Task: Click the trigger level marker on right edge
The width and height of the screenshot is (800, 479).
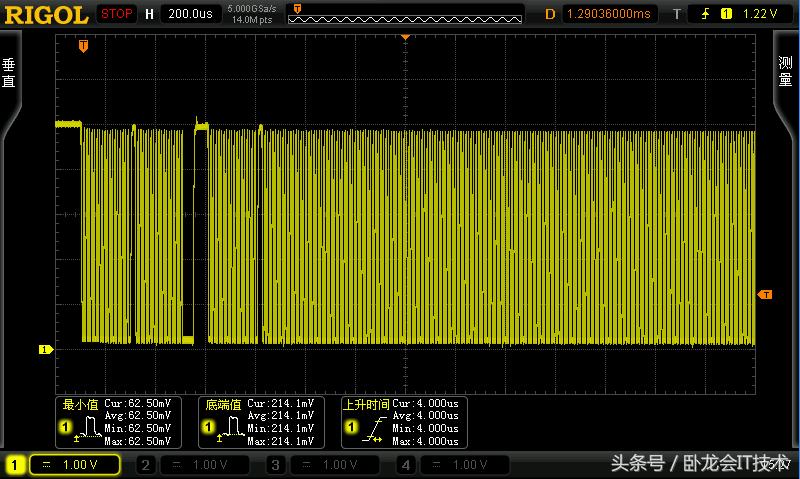Action: 765,294
